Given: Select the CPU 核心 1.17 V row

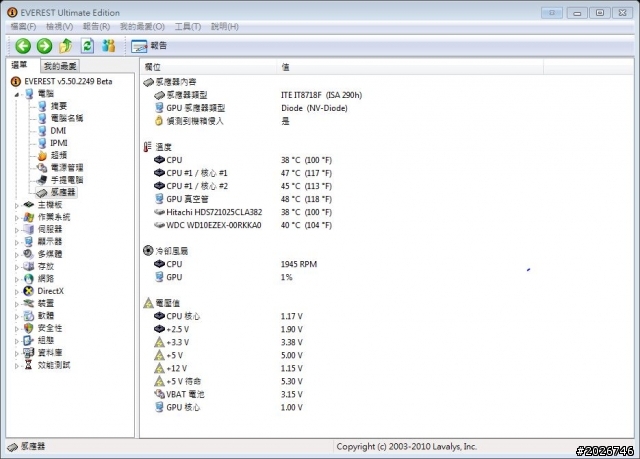Looking at the screenshot, I should tap(229, 316).
